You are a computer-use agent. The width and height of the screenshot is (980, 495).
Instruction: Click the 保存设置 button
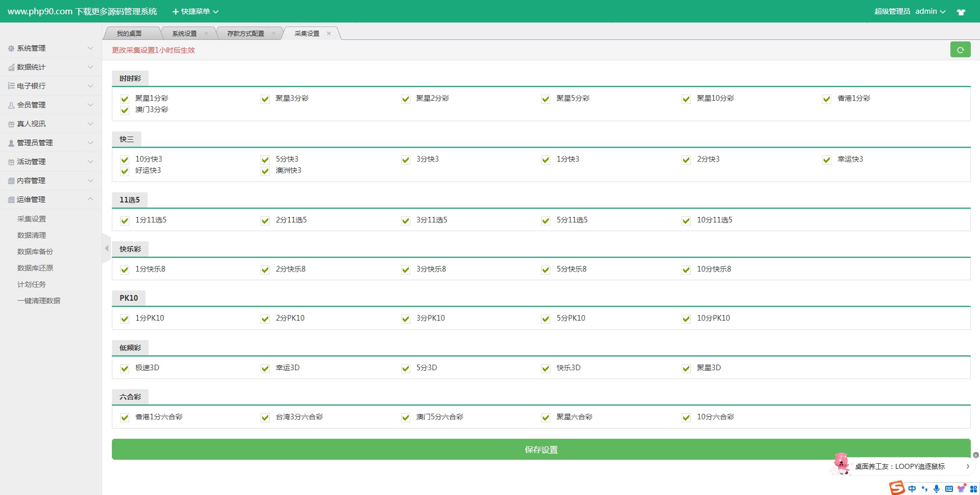pos(541,449)
